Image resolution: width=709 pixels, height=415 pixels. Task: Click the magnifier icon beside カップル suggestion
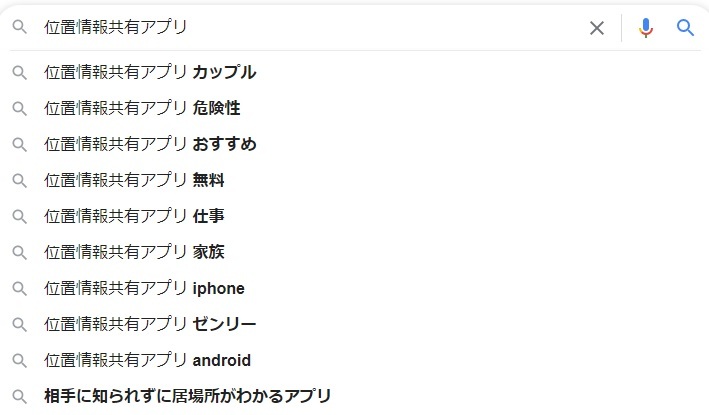click(x=19, y=73)
